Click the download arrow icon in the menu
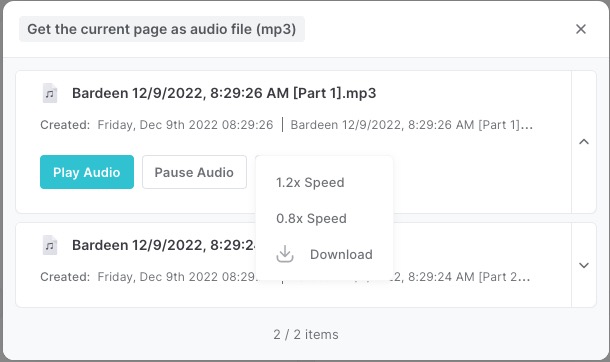610x362 pixels. tap(285, 254)
